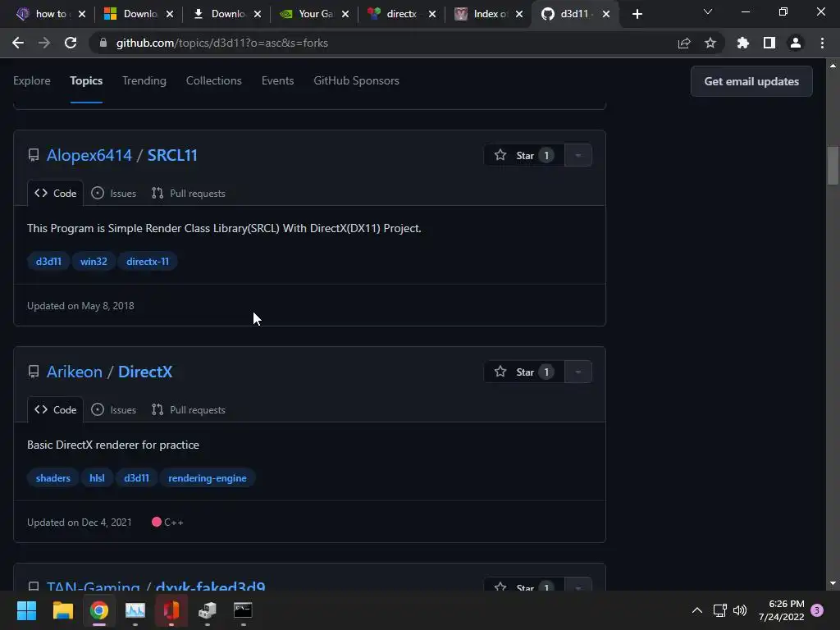View site security lock info

pyautogui.click(x=104, y=43)
